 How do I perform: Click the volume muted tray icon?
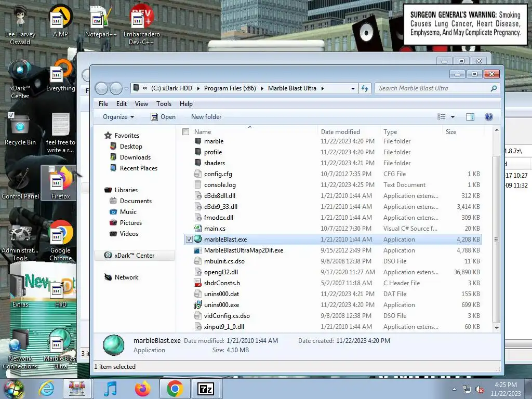[480, 390]
